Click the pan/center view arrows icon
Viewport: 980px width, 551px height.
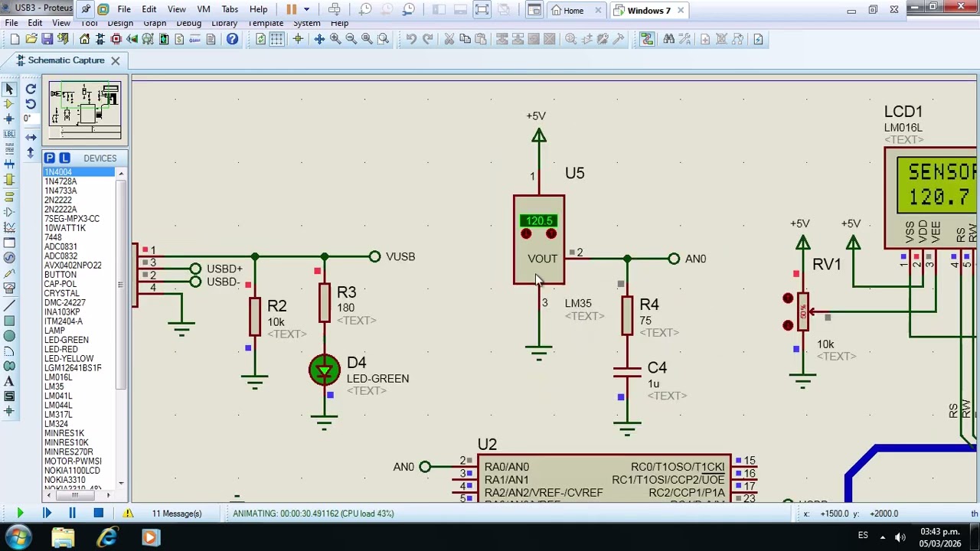[319, 39]
